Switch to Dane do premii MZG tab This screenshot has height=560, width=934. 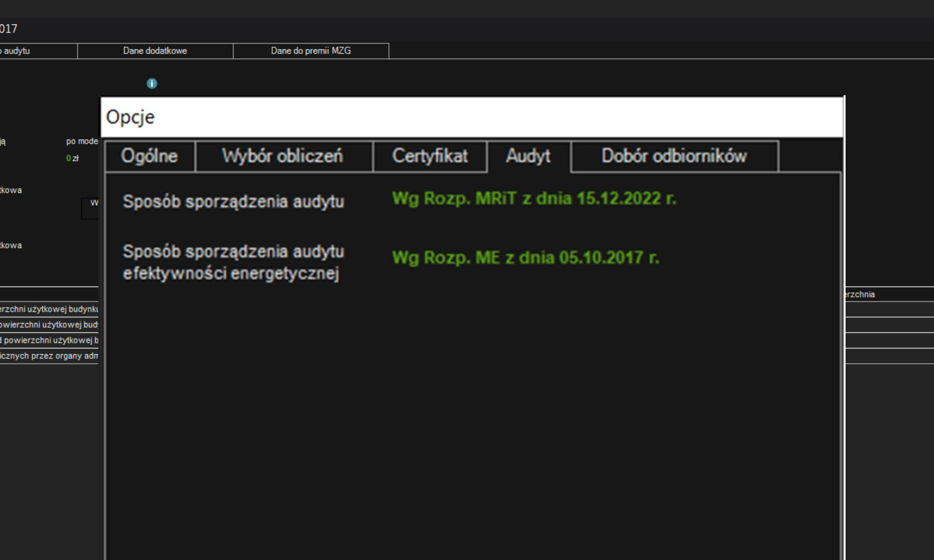pos(311,51)
